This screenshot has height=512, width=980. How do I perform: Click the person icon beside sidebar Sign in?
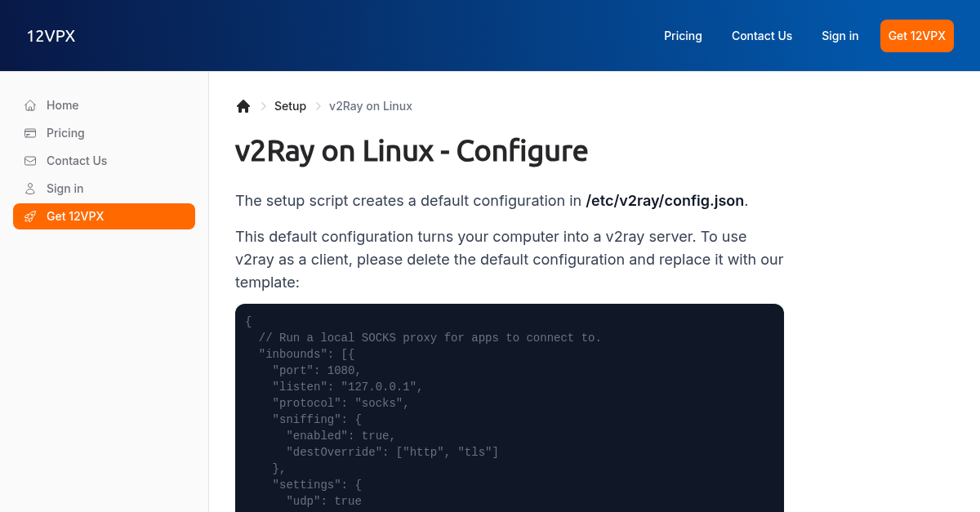(x=30, y=189)
